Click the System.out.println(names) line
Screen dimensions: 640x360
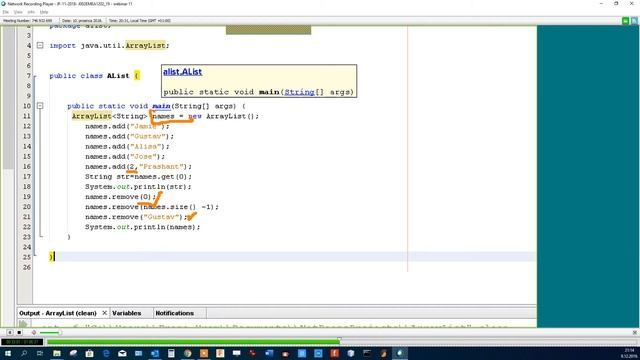coord(142,227)
